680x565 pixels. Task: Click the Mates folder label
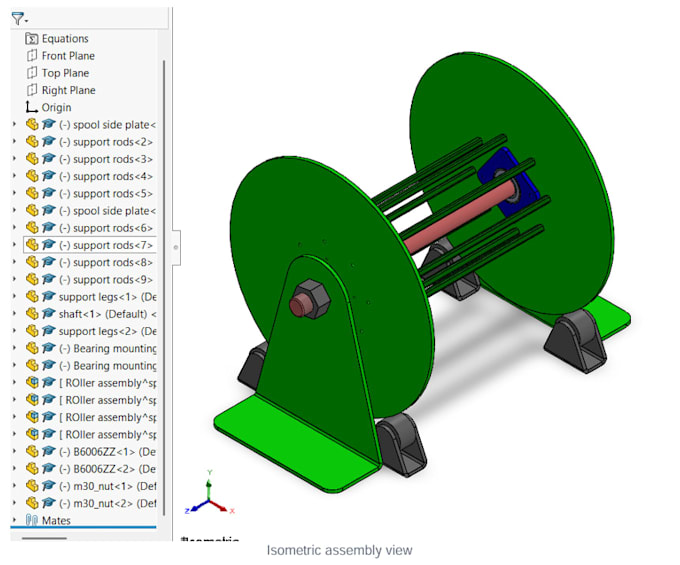(56, 520)
